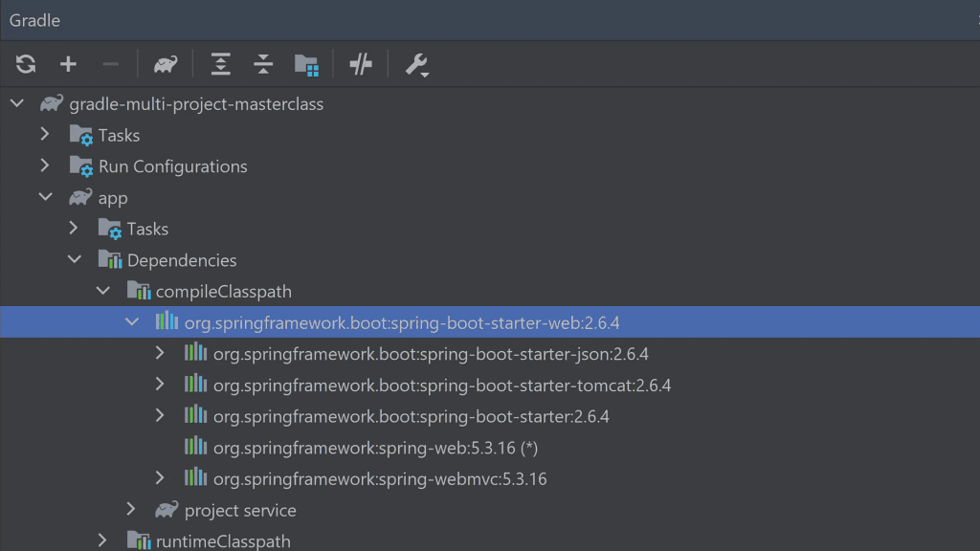Image resolution: width=980 pixels, height=551 pixels.
Task: Collapse the compileClasspath node
Action: point(103,290)
